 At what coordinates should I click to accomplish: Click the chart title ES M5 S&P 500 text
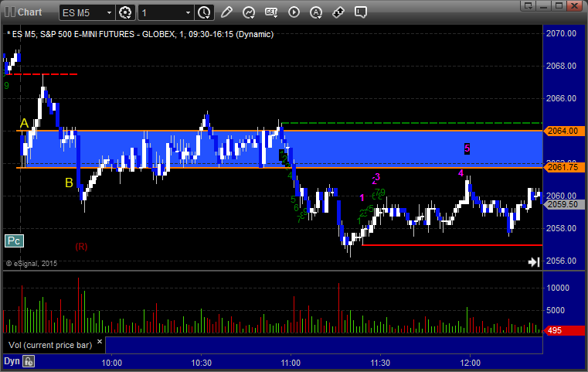[x=141, y=34]
